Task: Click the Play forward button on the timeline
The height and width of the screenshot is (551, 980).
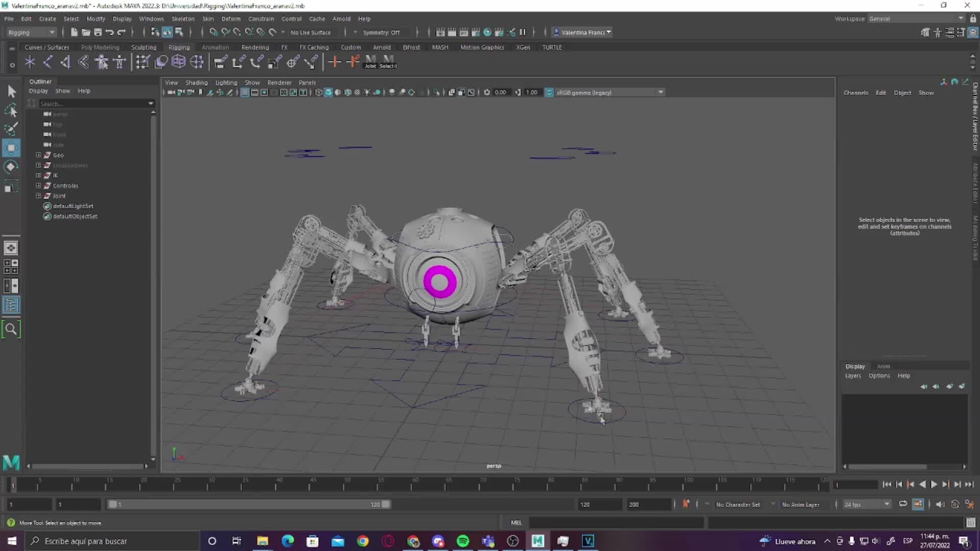Action: pos(934,485)
